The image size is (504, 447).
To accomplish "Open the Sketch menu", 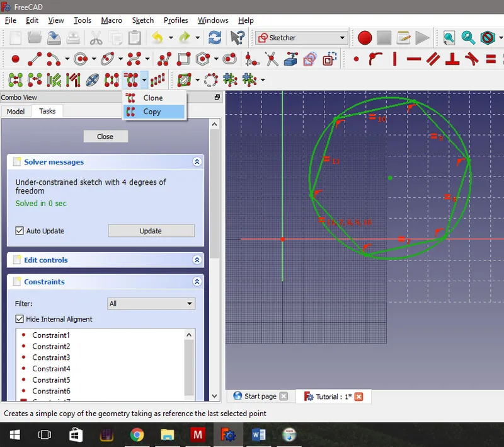I will [x=143, y=20].
